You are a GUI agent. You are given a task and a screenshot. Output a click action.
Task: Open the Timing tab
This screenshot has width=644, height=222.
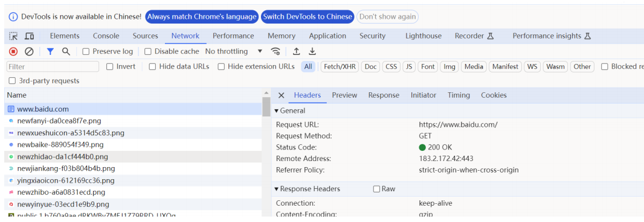click(459, 95)
